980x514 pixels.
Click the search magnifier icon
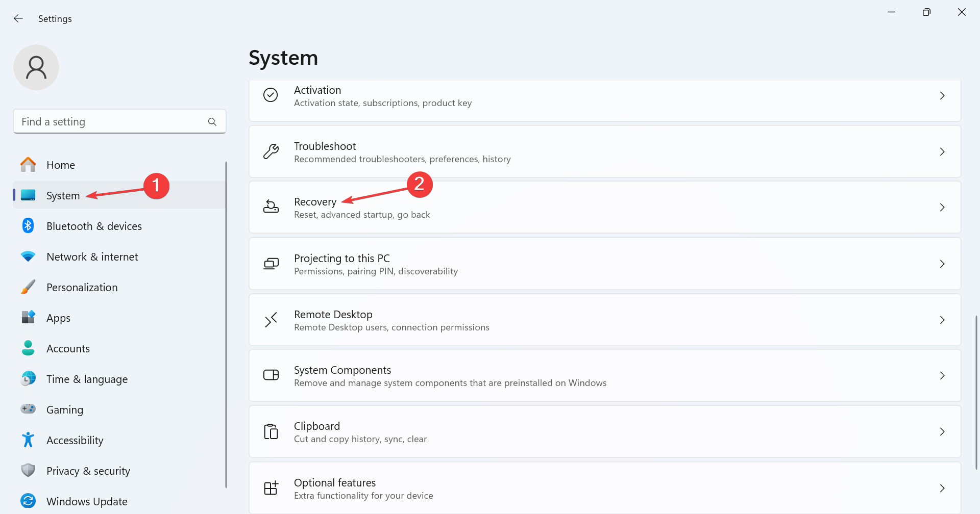click(x=212, y=122)
